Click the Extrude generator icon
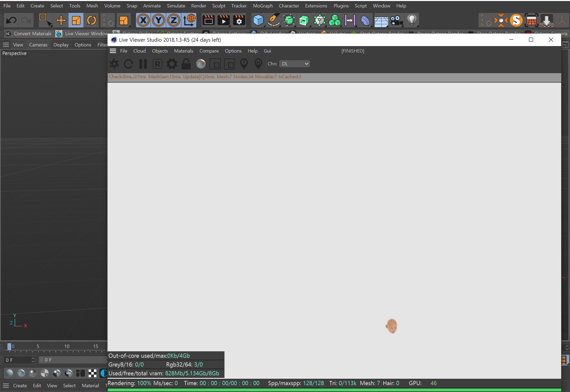Image resolution: width=570 pixels, height=392 pixels. pos(304,20)
